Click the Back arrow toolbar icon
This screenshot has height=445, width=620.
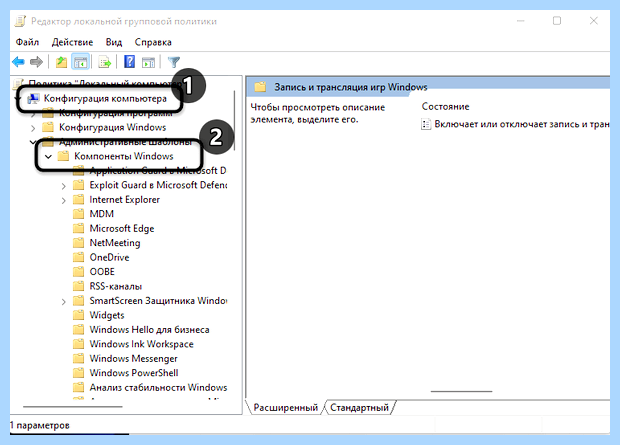click(x=18, y=62)
